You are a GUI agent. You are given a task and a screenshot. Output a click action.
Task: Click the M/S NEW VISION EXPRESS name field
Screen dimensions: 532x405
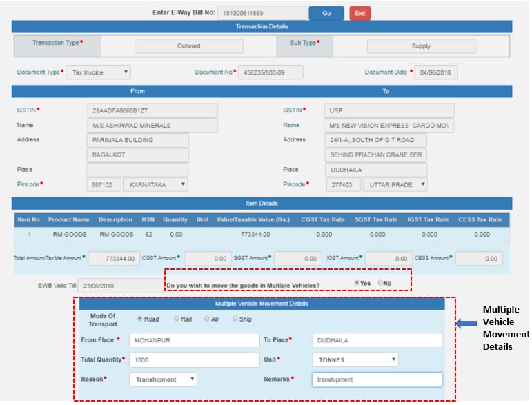coord(389,126)
